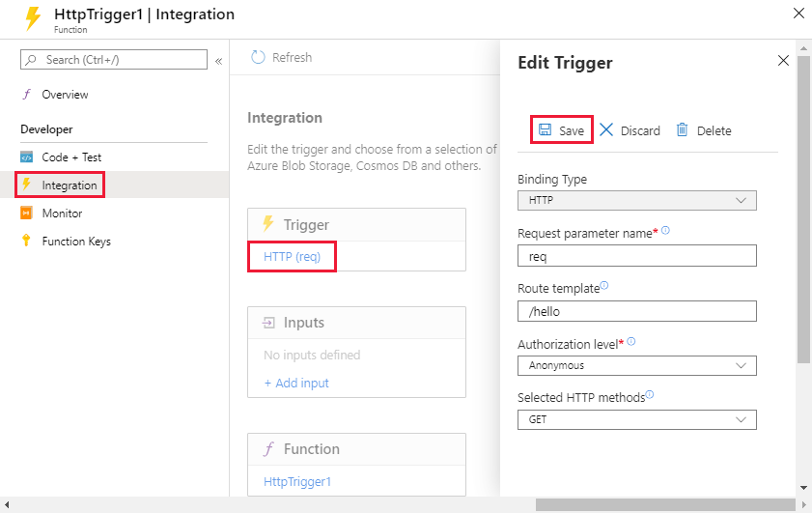Click info icon next to Route template
812x513 pixels.
604,285
